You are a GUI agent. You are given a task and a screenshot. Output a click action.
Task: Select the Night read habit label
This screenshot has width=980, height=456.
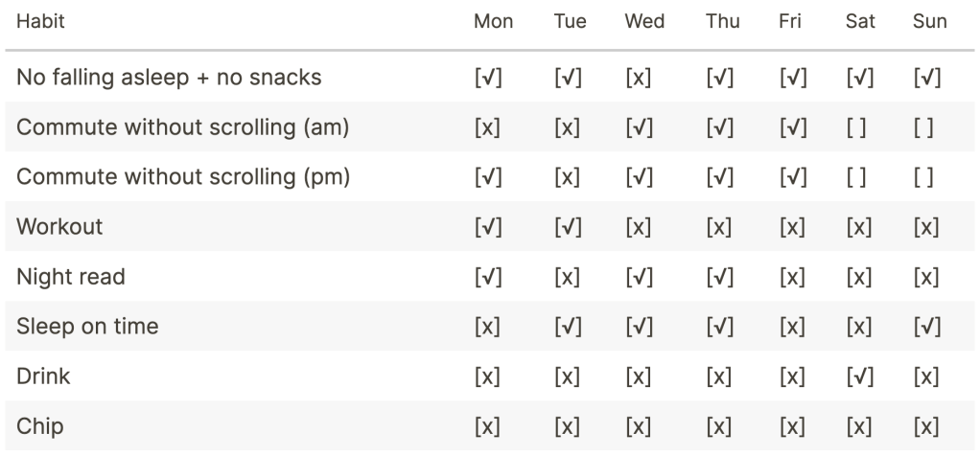(71, 277)
